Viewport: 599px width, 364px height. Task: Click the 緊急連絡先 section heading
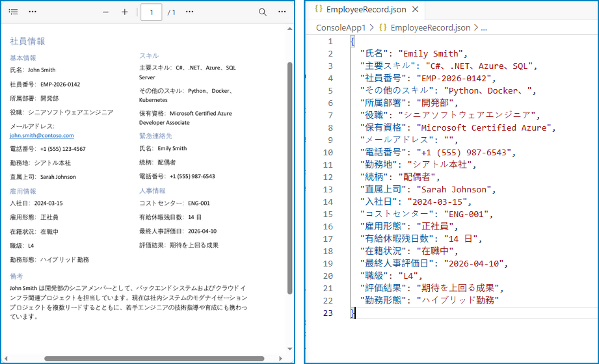[x=155, y=136]
